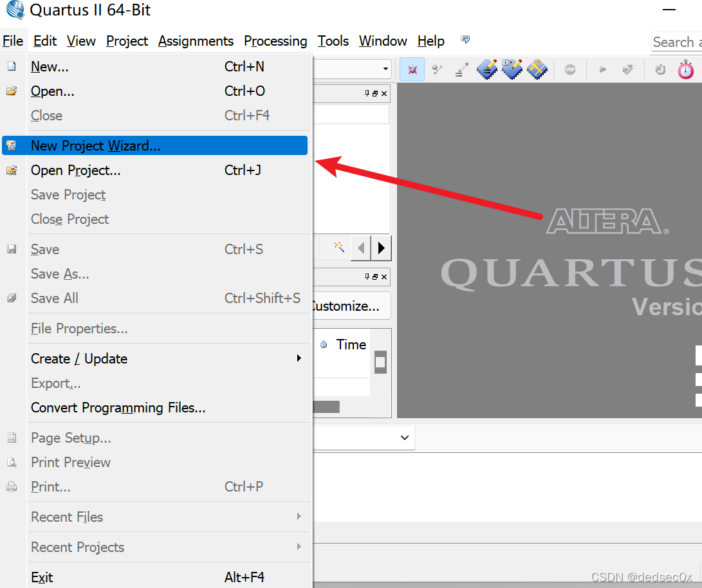Open the View menu

pyautogui.click(x=81, y=41)
